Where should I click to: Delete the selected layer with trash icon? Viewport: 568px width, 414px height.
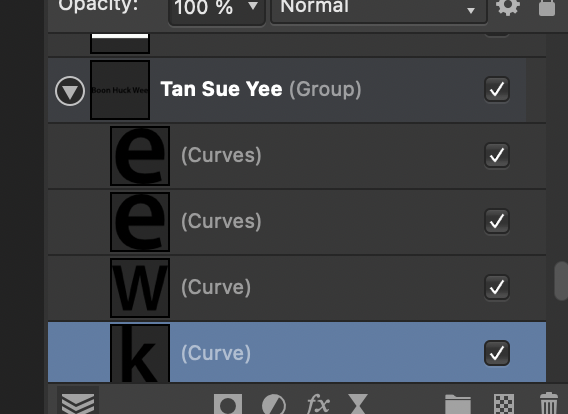pos(548,403)
